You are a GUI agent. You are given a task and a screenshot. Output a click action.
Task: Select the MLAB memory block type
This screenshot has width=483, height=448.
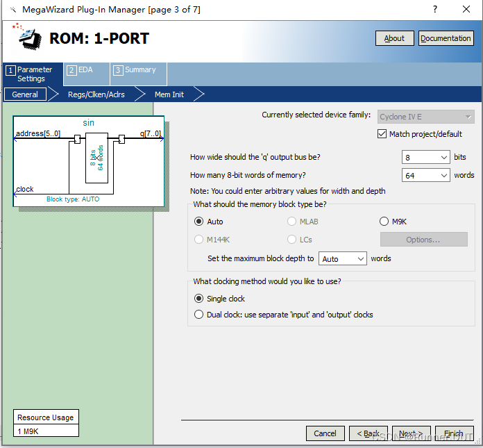tap(291, 222)
